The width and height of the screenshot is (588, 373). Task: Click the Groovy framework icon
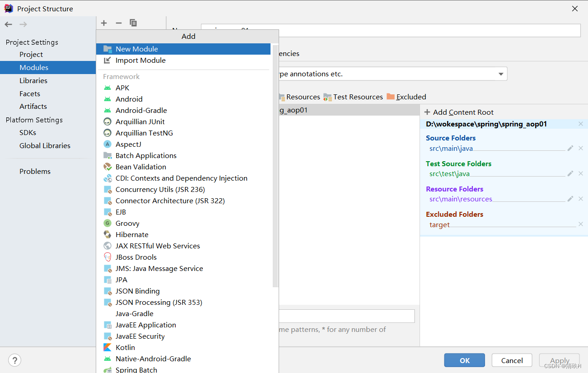pyautogui.click(x=107, y=223)
